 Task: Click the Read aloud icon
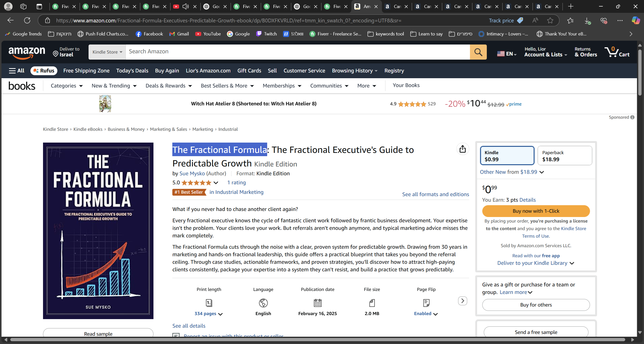(x=535, y=20)
